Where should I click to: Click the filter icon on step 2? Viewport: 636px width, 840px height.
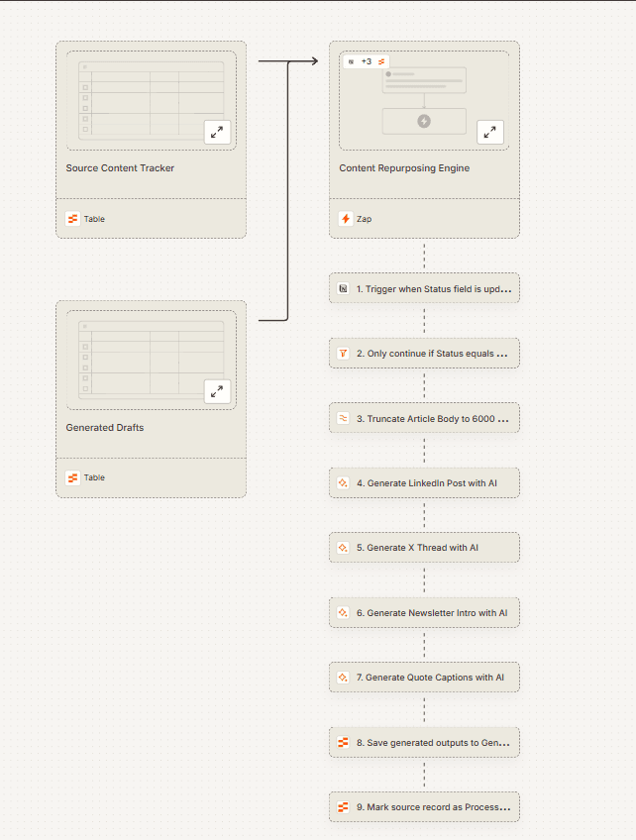pos(343,354)
